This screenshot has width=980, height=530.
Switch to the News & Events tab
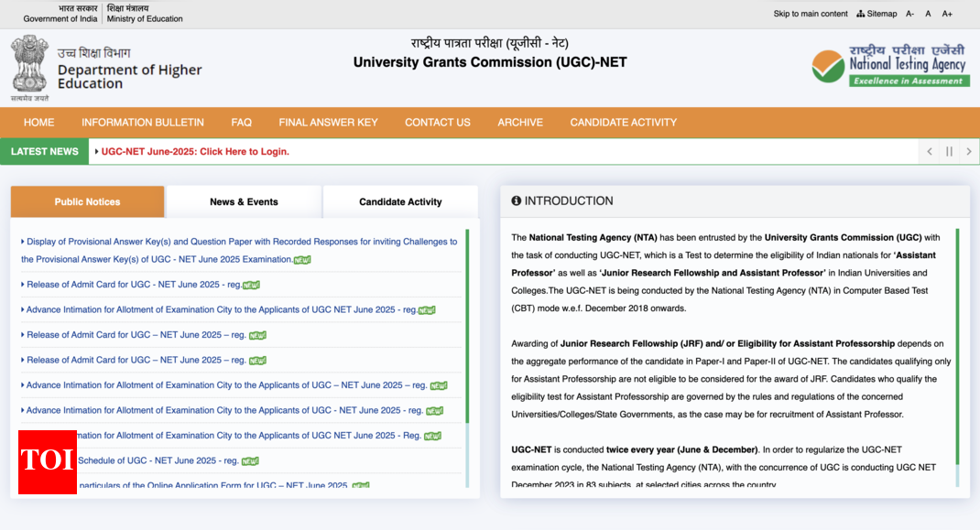coord(244,202)
